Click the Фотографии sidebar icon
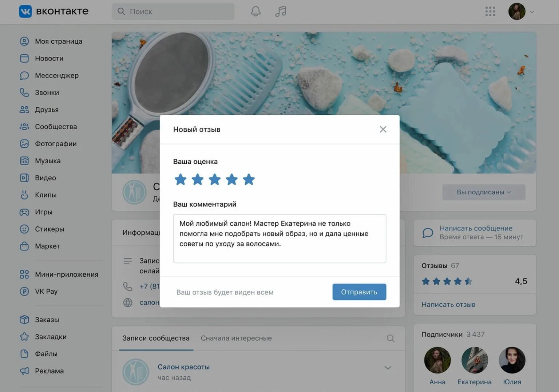Viewport: 559px width, 392px height. [24, 144]
